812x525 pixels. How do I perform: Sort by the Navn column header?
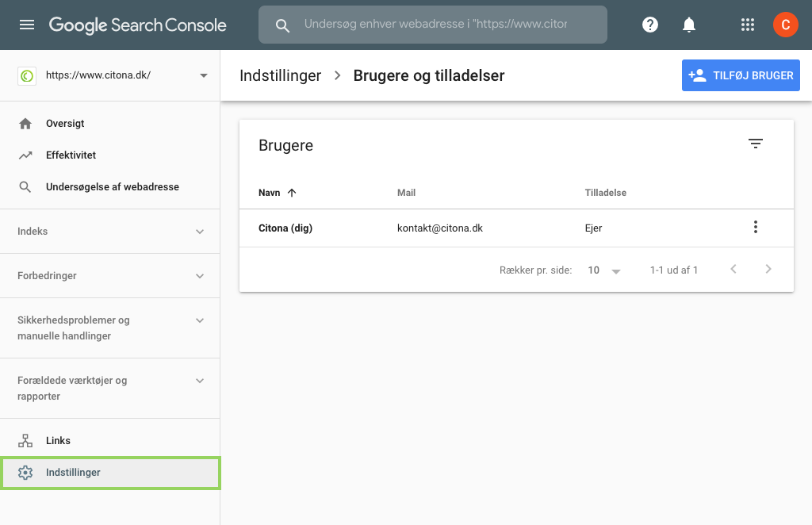[x=270, y=193]
